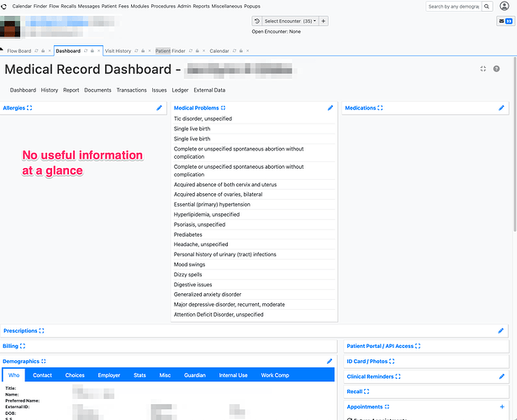Edit Medications with the pencil icon
The width and height of the screenshot is (517, 420).
(x=502, y=108)
